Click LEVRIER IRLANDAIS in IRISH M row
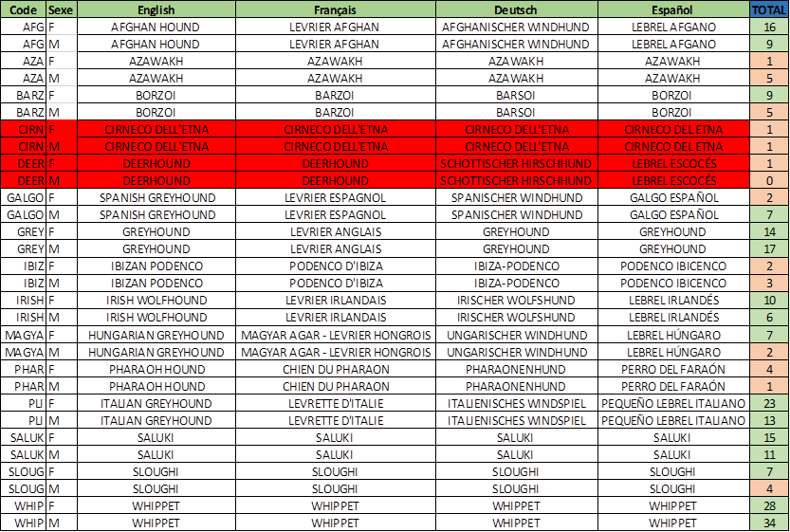The image size is (790, 532). pos(336,318)
